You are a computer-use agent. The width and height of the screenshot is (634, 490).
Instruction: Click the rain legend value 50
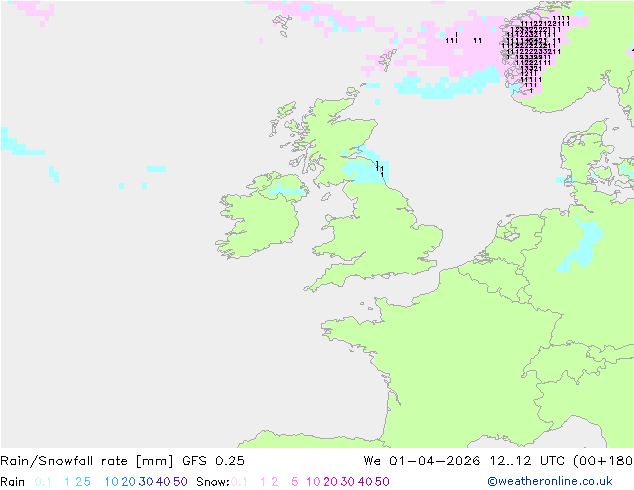180,482
